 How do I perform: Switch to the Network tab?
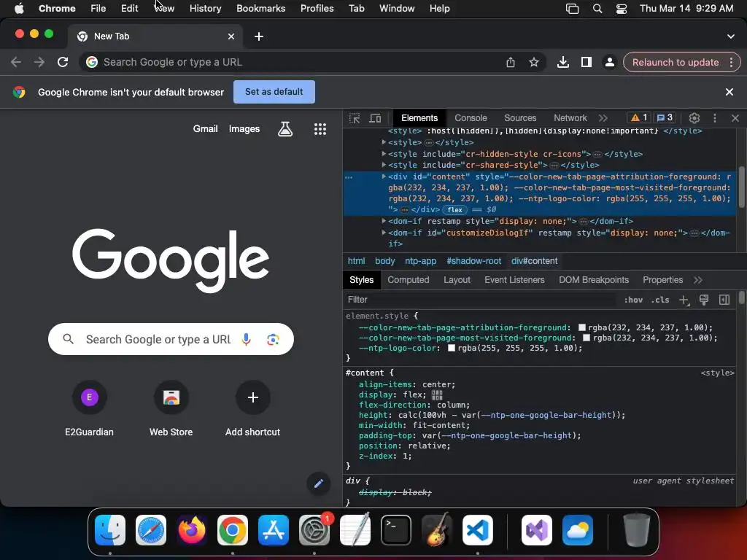tap(570, 118)
